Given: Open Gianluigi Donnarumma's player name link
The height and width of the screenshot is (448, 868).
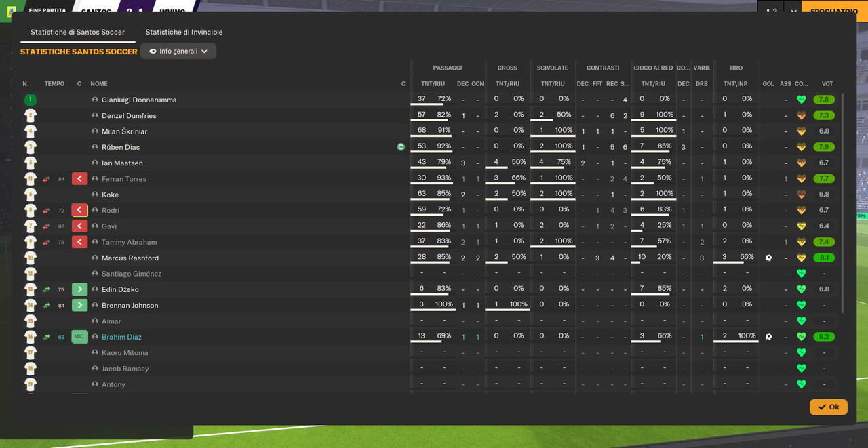Looking at the screenshot, I should 139,100.
